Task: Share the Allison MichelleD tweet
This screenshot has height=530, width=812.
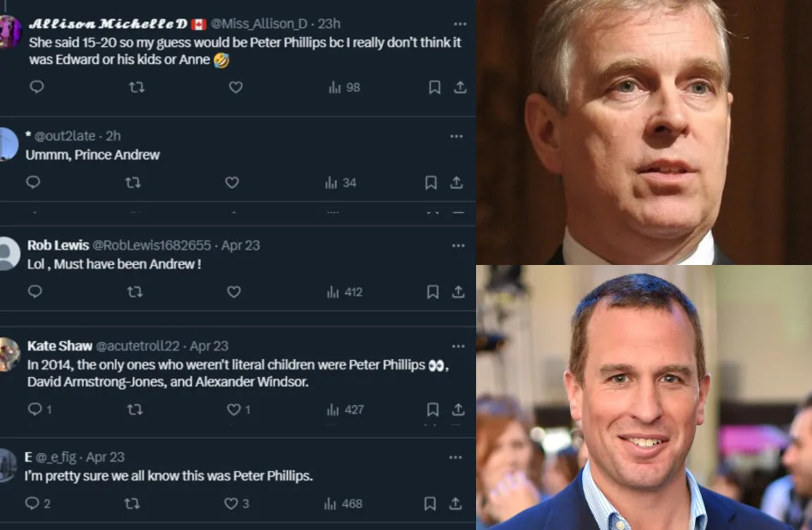Action: click(460, 87)
